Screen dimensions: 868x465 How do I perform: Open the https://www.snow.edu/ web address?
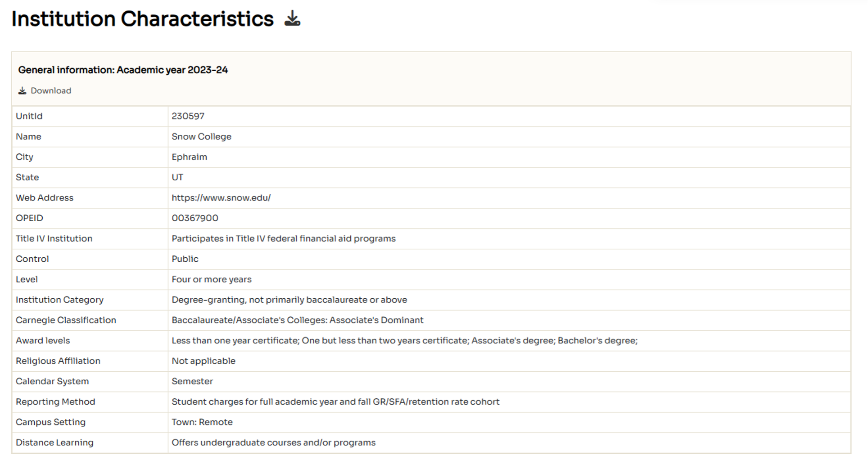(221, 197)
